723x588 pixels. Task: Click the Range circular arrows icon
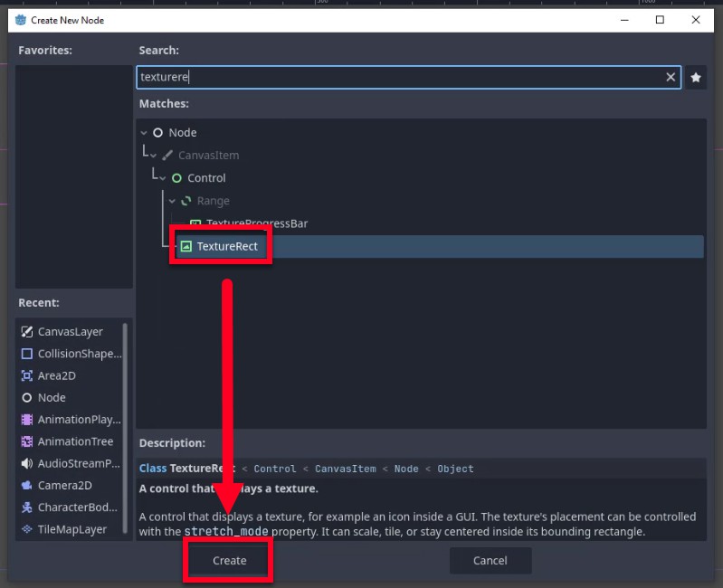click(x=186, y=201)
